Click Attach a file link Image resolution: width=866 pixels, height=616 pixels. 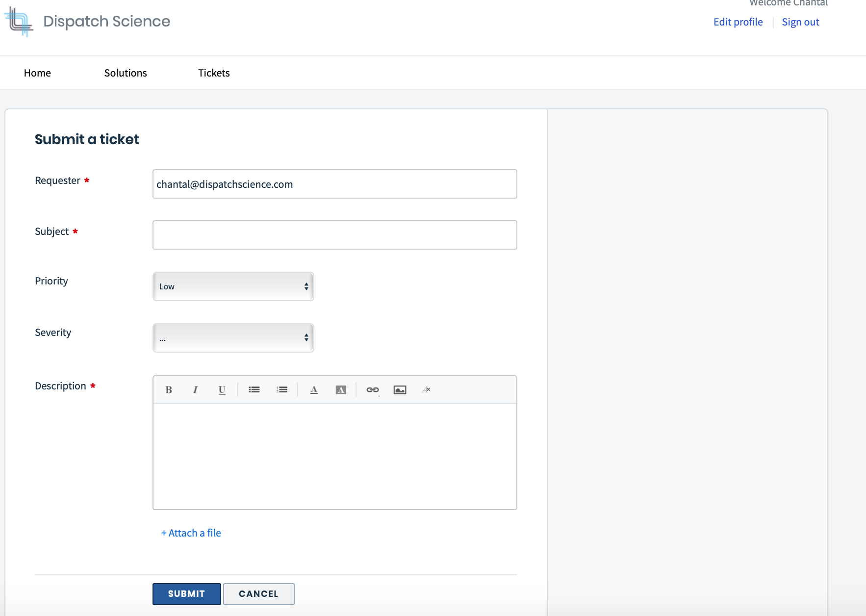click(191, 533)
